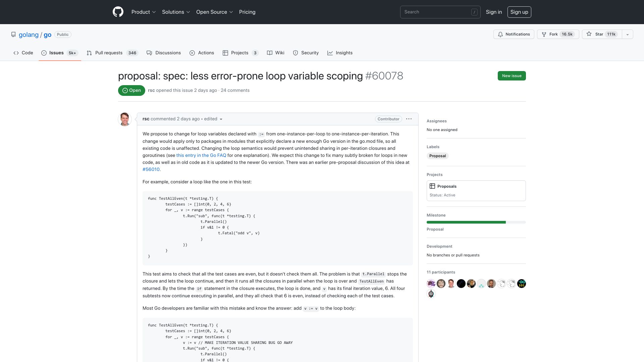Show the comment edit history dropdown

pyautogui.click(x=213, y=119)
